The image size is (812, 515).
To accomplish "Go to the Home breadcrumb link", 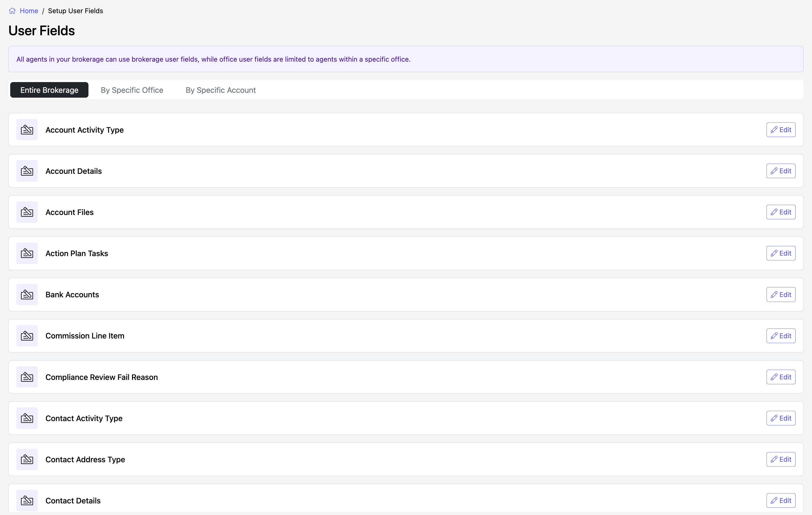I will tap(29, 11).
